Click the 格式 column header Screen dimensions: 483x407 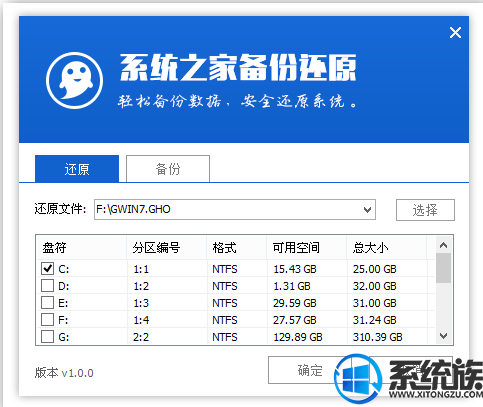tap(237, 248)
